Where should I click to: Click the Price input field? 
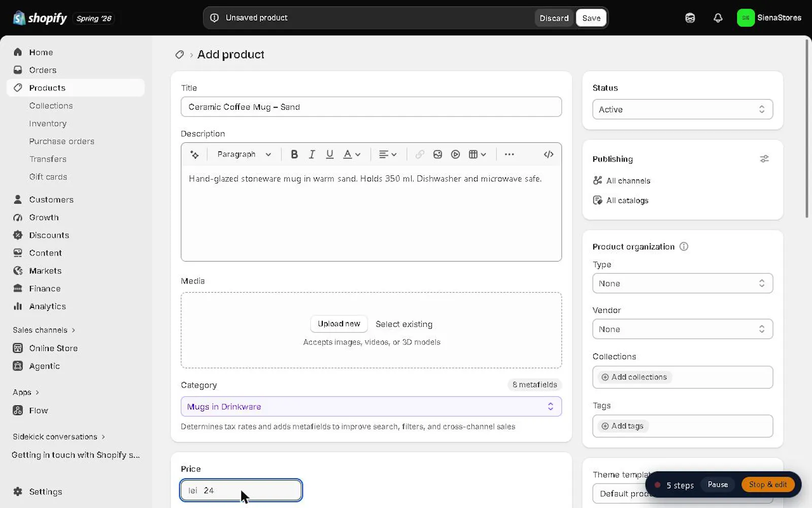[241, 490]
